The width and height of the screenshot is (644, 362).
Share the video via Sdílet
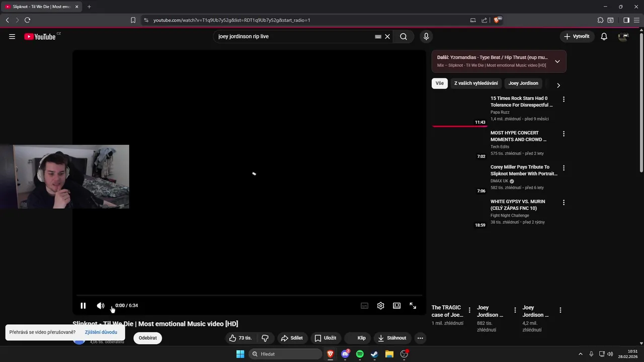point(292,338)
